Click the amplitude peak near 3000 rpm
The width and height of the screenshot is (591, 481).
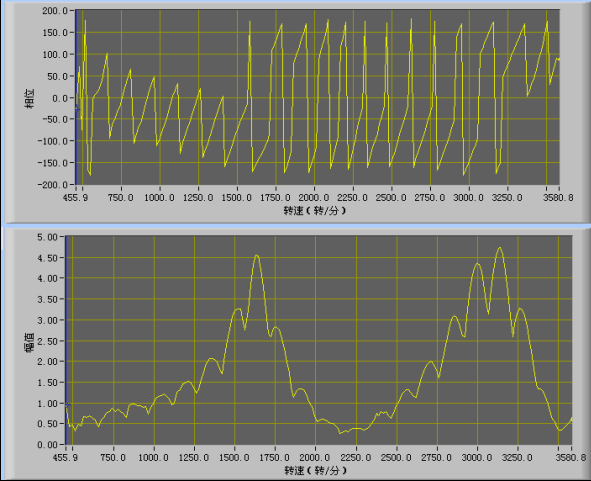[x=478, y=263]
